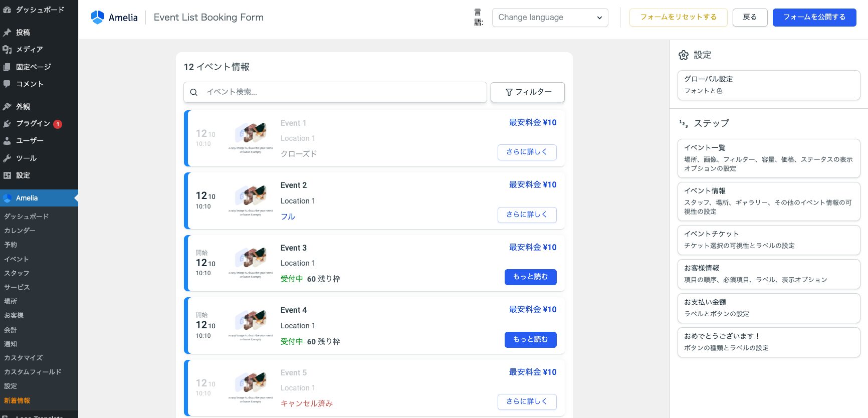Click the brush icon beside 外観

coord(7,107)
